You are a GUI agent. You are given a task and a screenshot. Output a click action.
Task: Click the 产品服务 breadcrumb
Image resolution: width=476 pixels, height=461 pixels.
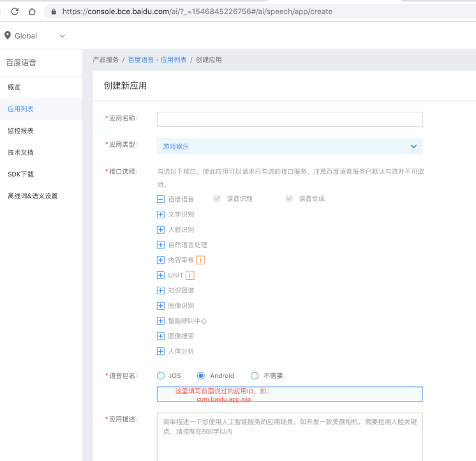[x=106, y=60]
